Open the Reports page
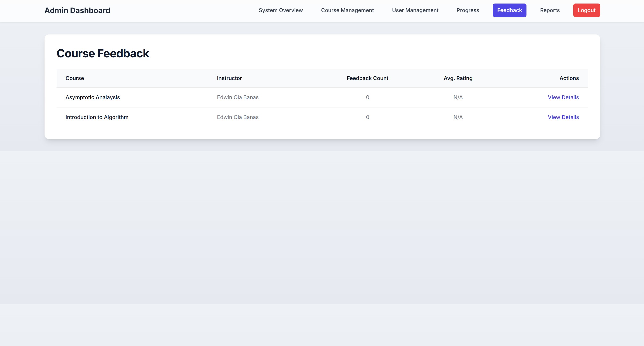This screenshot has width=644, height=346. (550, 10)
